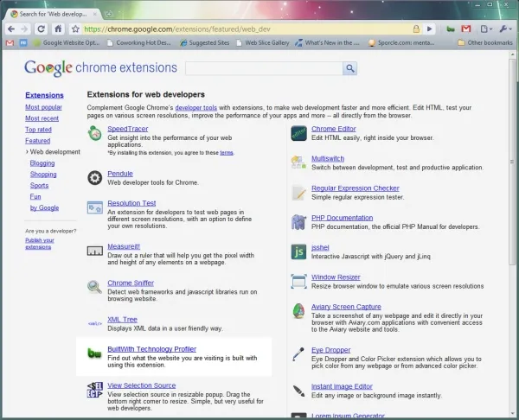Click the BuiltWith bw listing icon
Viewport: 519px width, 420px height.
pos(94,353)
